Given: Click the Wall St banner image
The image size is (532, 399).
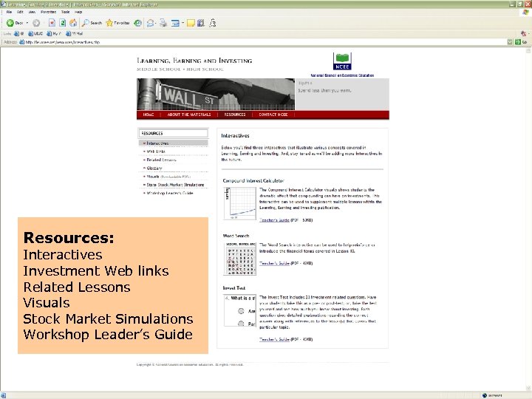Looking at the screenshot, I should click(x=216, y=95).
